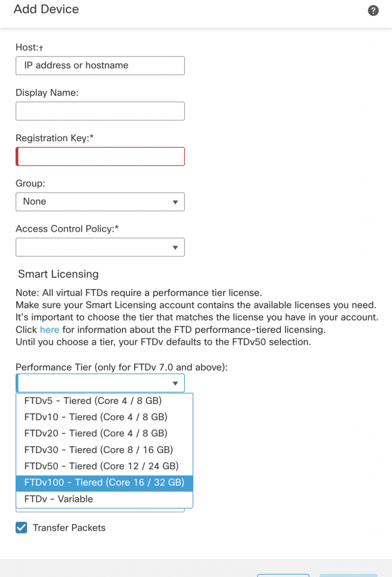Image resolution: width=392 pixels, height=577 pixels.
Task: Click the blue button at bottom right
Action: coord(348,575)
